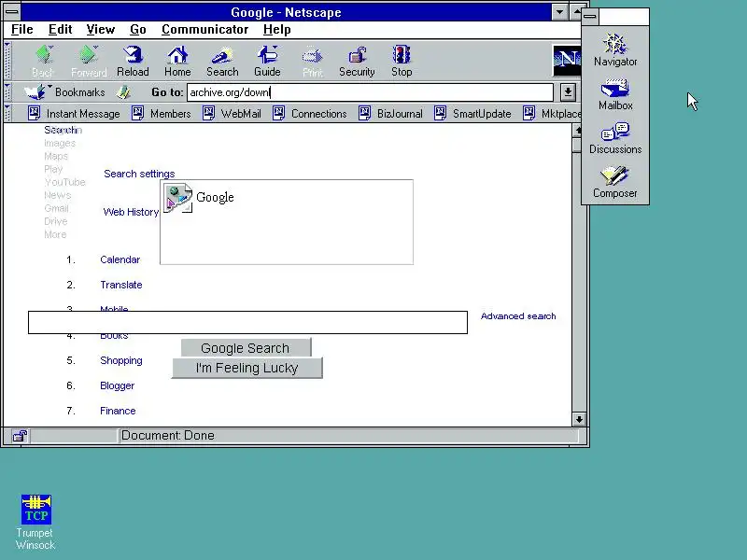Open the Web History link

click(x=131, y=212)
